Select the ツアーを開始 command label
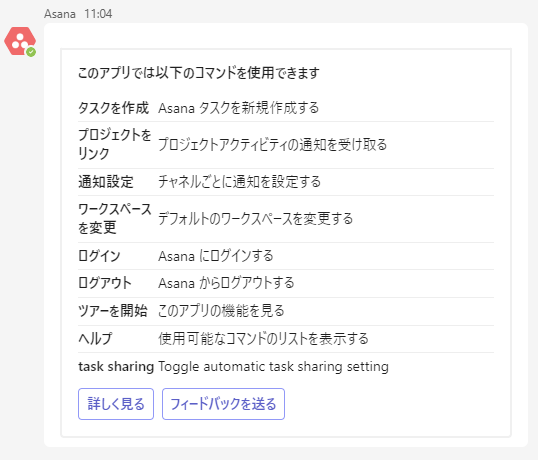The width and height of the screenshot is (538, 460). 113,311
